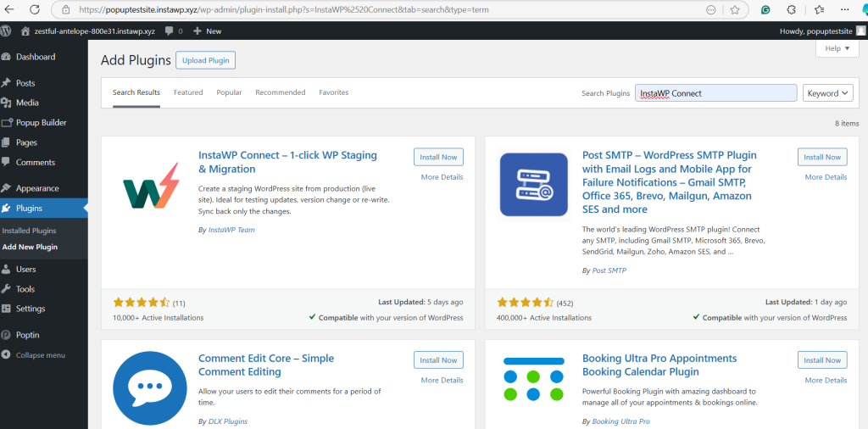Switch to the Favorites tab
The width and height of the screenshot is (868, 429).
(334, 92)
